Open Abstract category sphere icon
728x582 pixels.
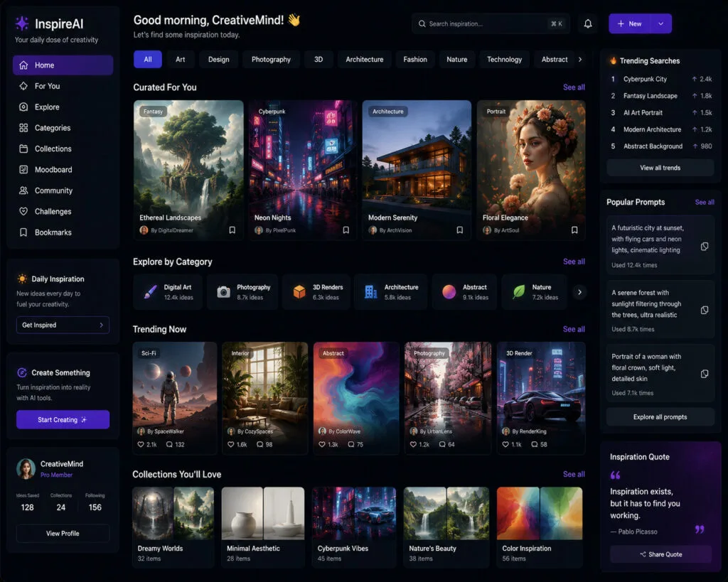449,292
